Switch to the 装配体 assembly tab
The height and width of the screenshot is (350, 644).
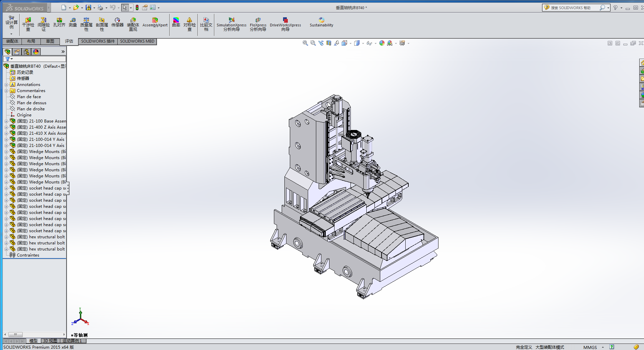click(12, 41)
